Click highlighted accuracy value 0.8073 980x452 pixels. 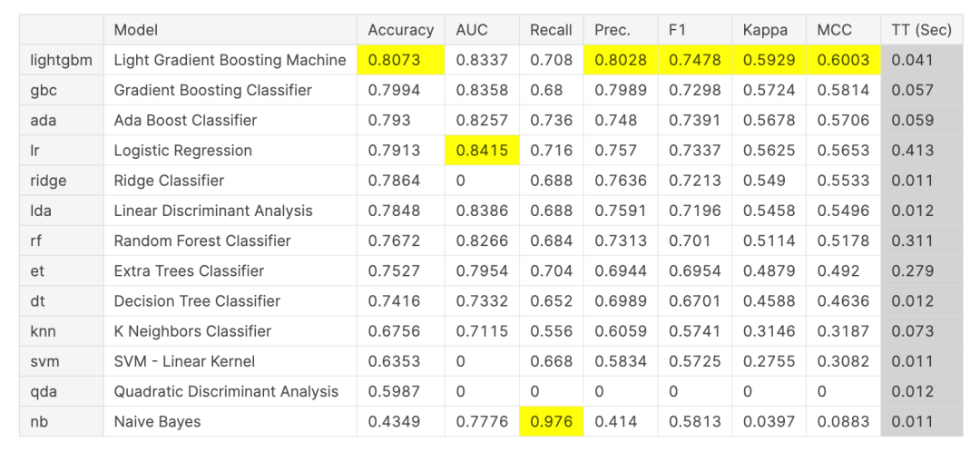[x=394, y=60]
